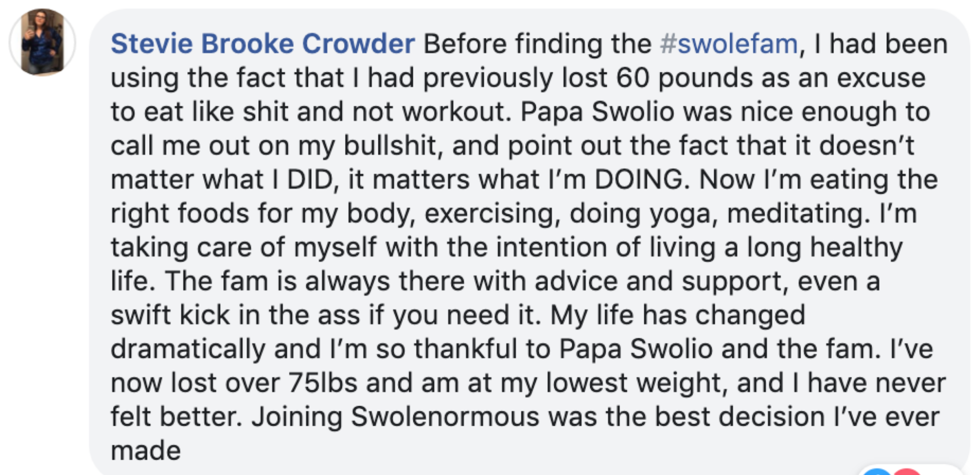Click the word dramatically in the comment

click(188, 349)
